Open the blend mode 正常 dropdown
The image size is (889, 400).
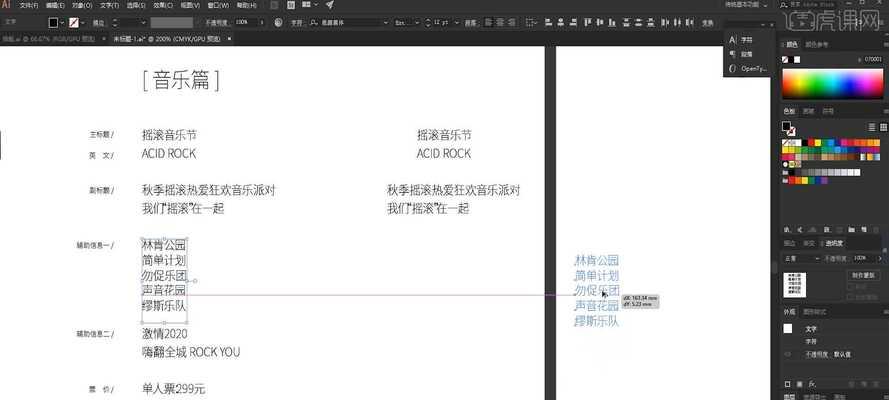point(801,258)
